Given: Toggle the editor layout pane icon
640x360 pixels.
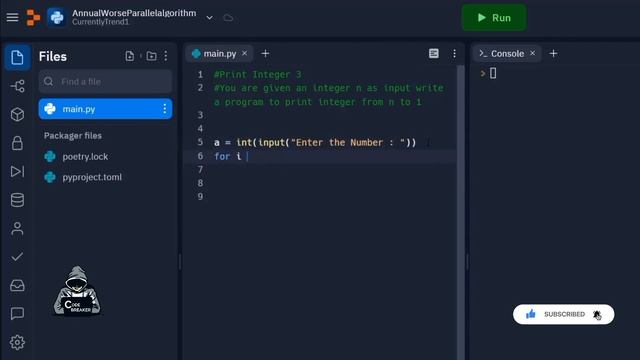Looking at the screenshot, I should pos(434,53).
